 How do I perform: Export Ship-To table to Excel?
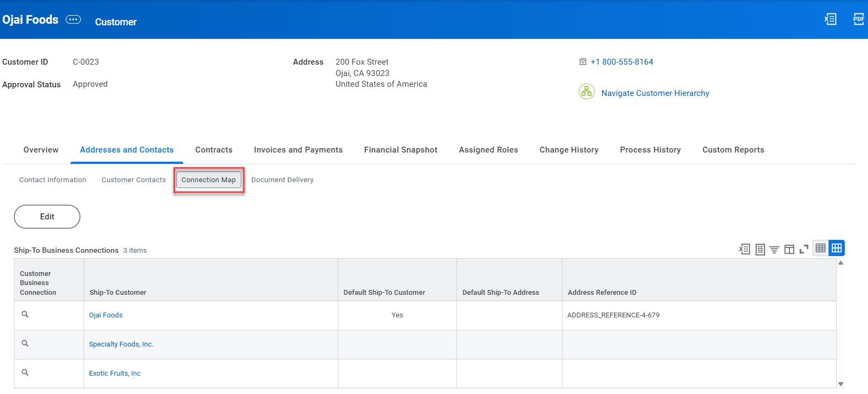745,249
